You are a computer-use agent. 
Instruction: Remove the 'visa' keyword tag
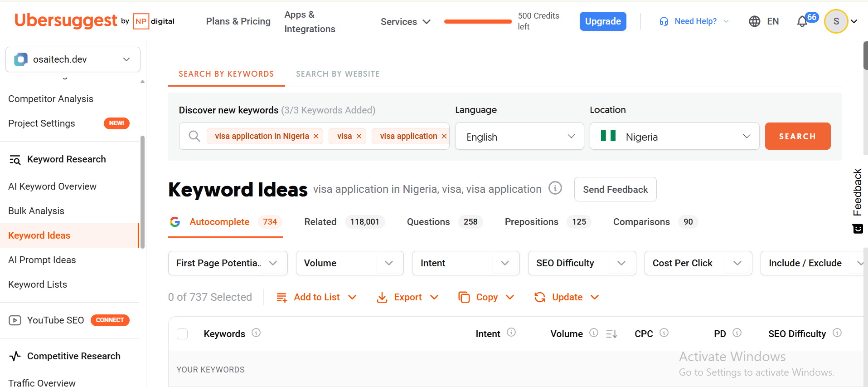359,136
